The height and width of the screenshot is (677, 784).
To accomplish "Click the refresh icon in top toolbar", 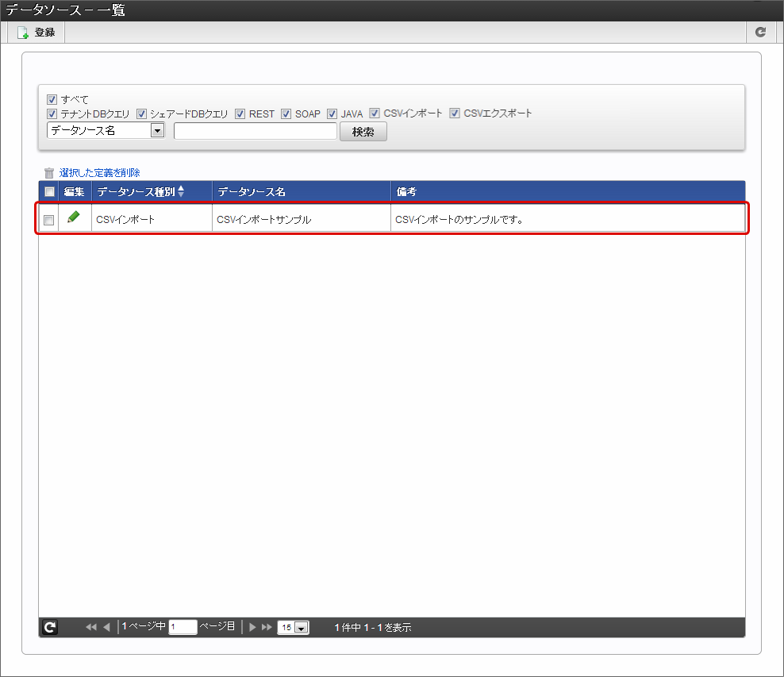I will click(x=760, y=33).
